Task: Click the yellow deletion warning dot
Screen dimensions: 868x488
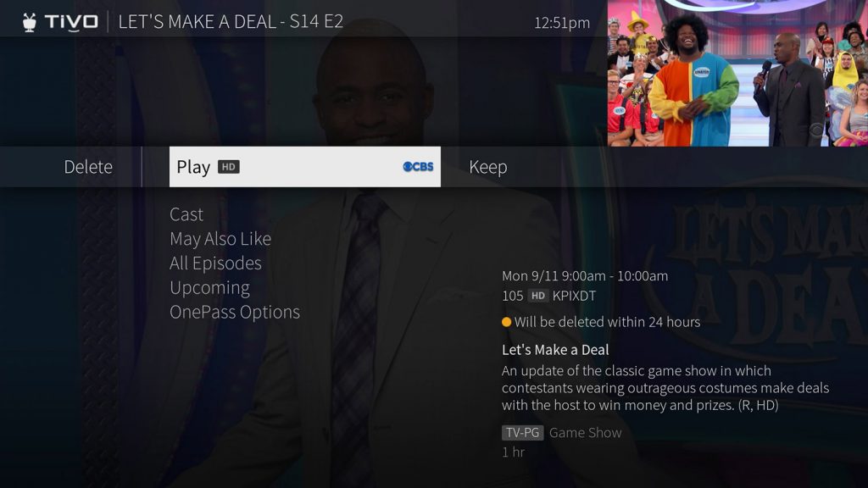Action: click(x=506, y=322)
